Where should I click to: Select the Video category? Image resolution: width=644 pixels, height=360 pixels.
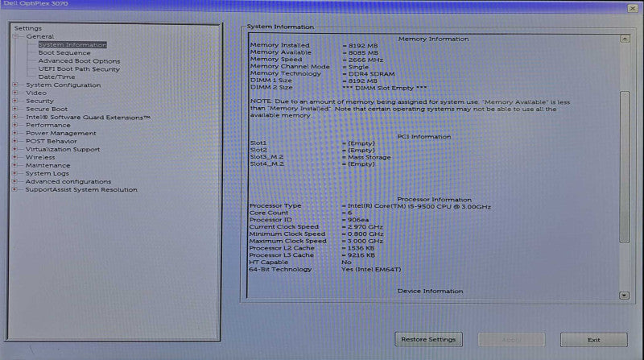point(36,93)
